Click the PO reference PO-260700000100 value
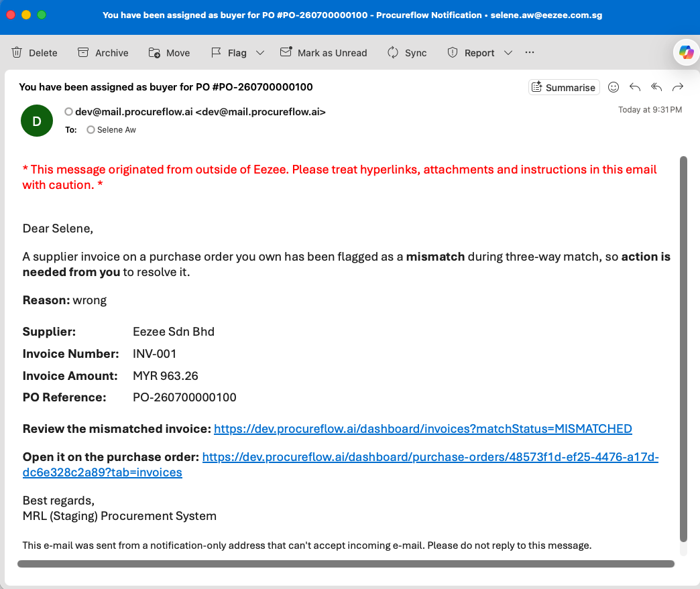The width and height of the screenshot is (700, 589). click(x=184, y=397)
